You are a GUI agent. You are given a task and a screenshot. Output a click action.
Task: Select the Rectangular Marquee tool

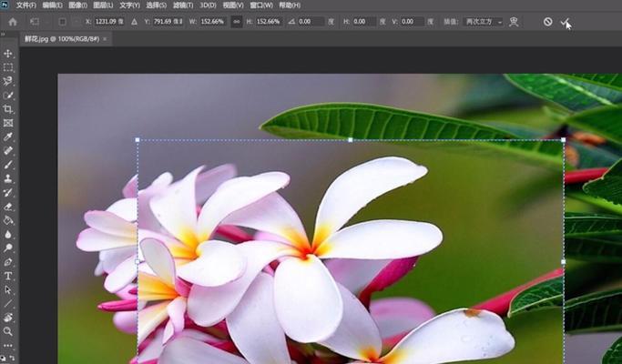tap(8, 67)
